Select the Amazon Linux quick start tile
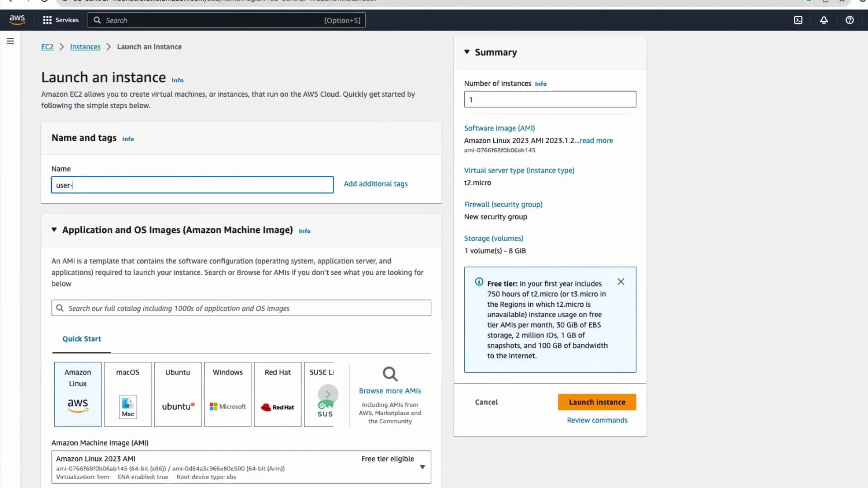This screenshot has height=488, width=868. coord(77,394)
